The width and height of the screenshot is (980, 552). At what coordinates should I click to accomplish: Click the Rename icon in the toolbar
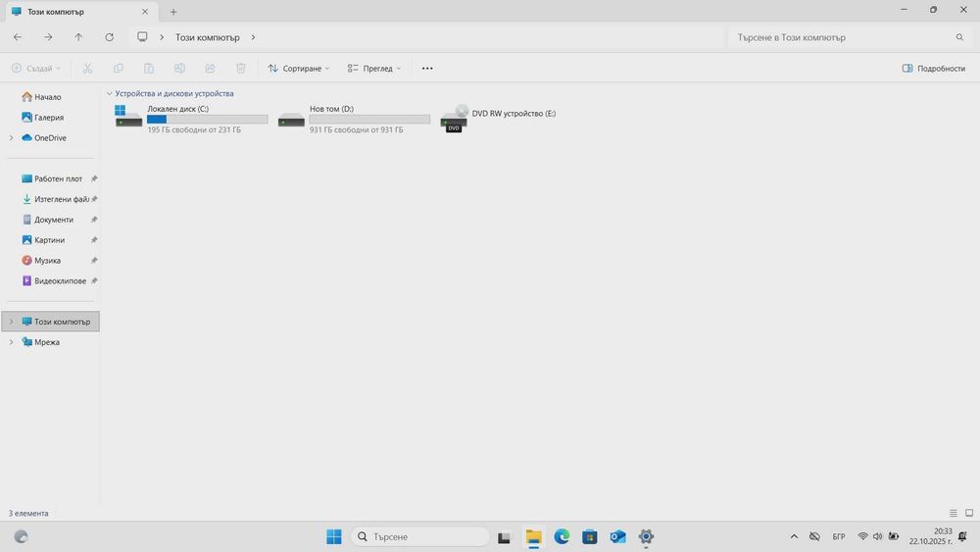179,68
